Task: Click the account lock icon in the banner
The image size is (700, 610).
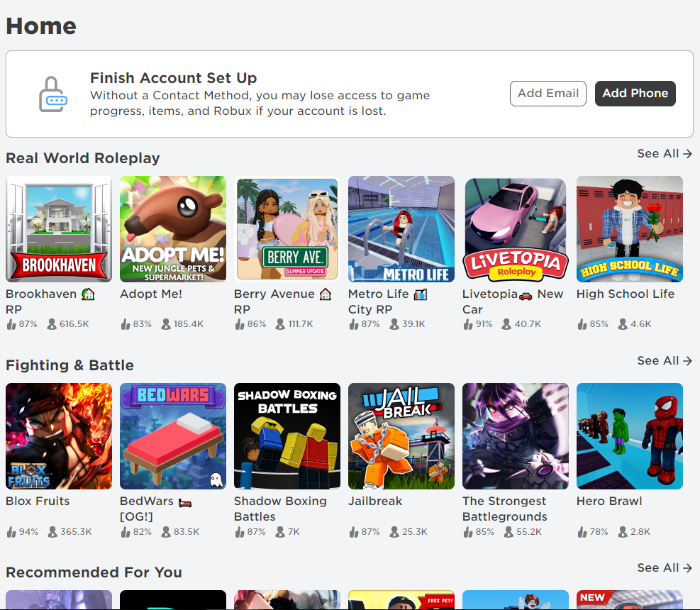Action: click(x=52, y=94)
